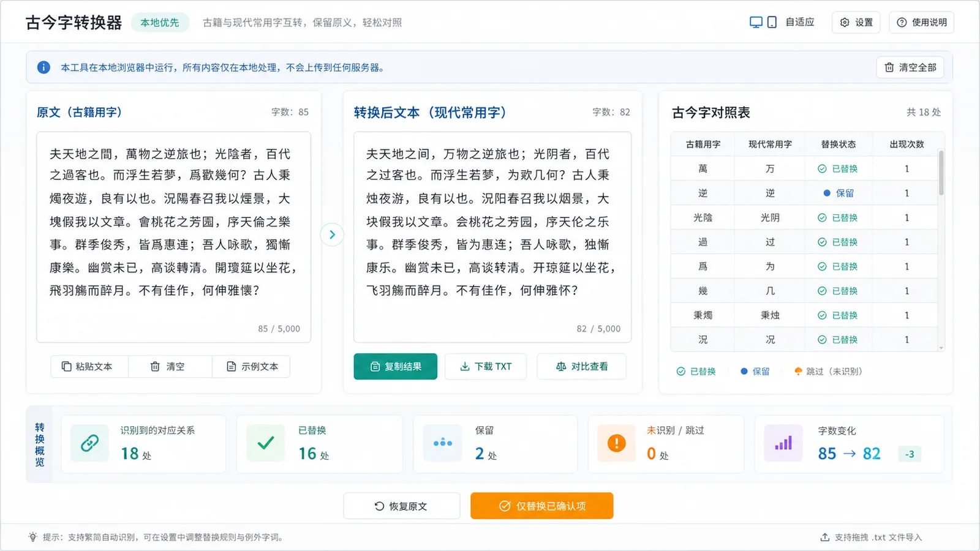Open the 设置 settings button
This screenshot has width=980, height=551.
[x=856, y=22]
